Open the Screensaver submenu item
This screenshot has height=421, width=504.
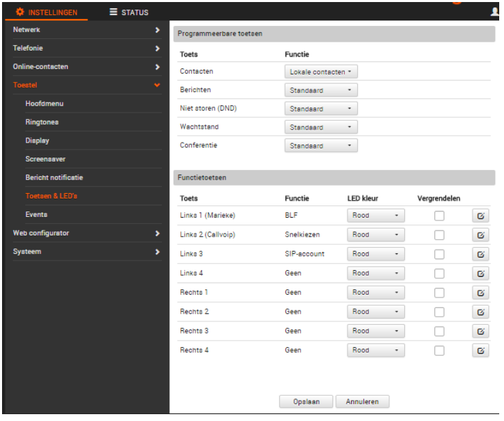94,160
